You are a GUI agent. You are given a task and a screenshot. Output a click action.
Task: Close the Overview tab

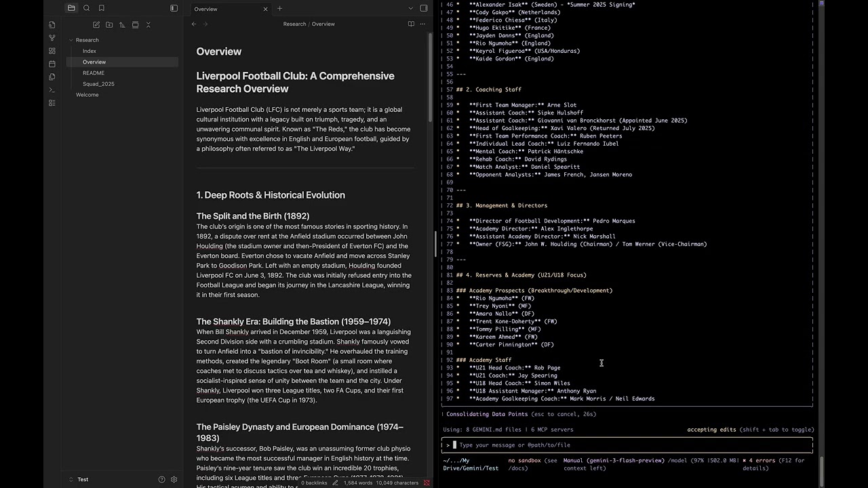point(265,9)
